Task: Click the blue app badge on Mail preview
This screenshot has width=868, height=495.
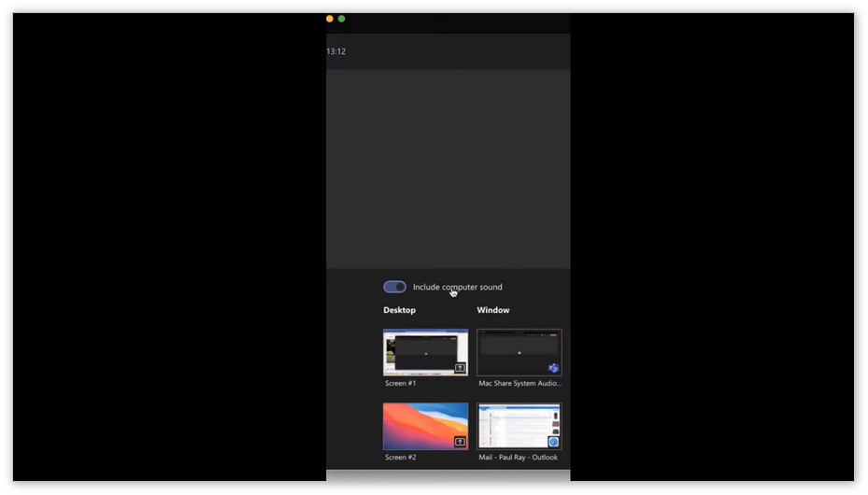Action: pos(553,442)
